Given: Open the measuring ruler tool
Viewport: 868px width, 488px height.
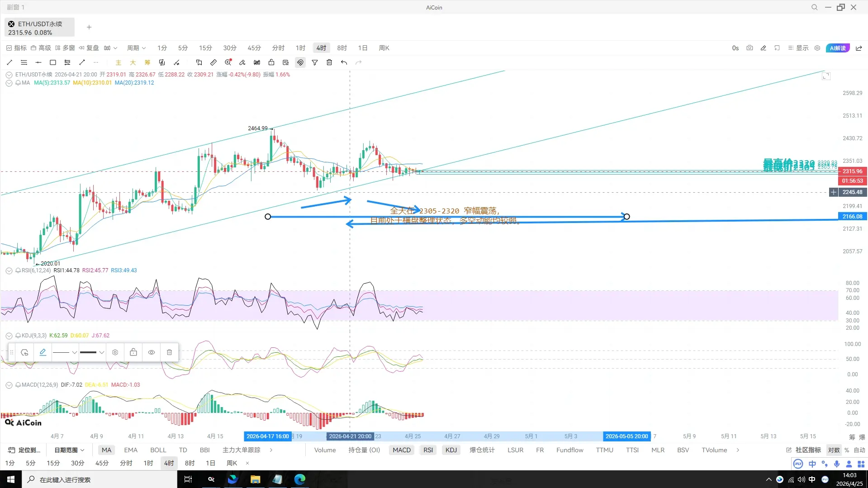Looking at the screenshot, I should coord(213,62).
